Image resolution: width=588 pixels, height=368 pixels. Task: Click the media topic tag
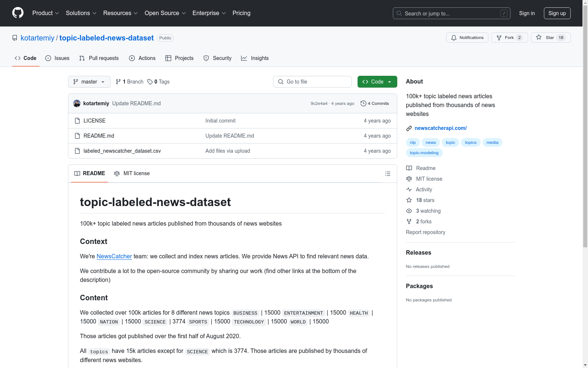[492, 142]
